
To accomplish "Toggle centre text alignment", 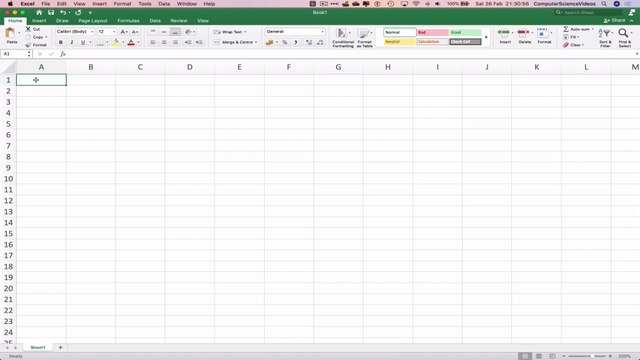I will 164,42.
